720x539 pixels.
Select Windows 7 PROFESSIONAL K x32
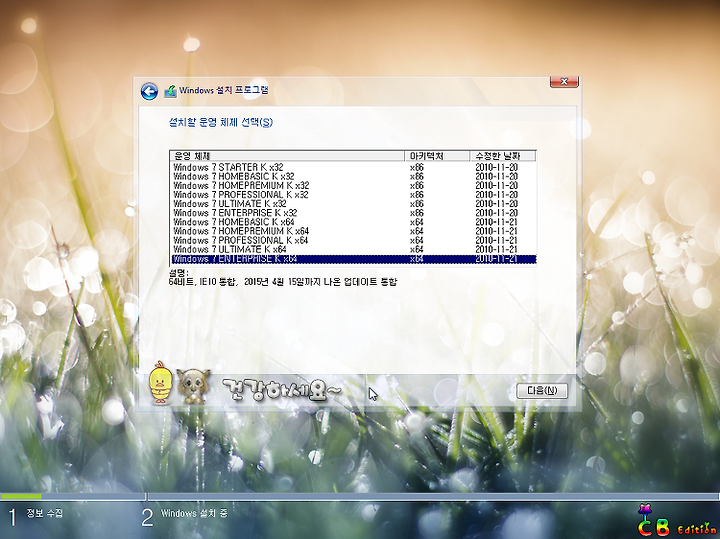(353, 195)
